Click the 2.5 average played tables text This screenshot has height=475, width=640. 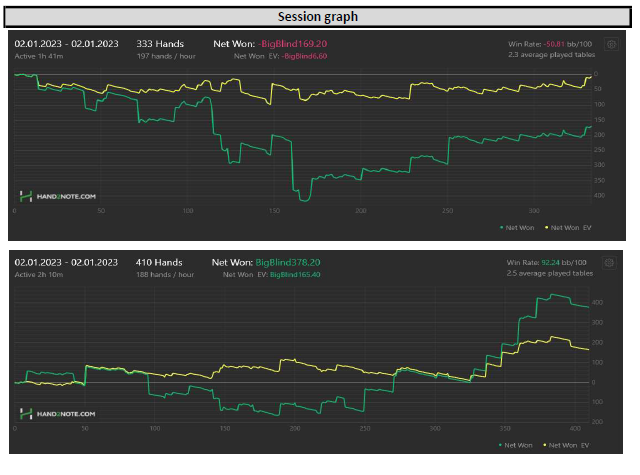[x=550, y=273]
